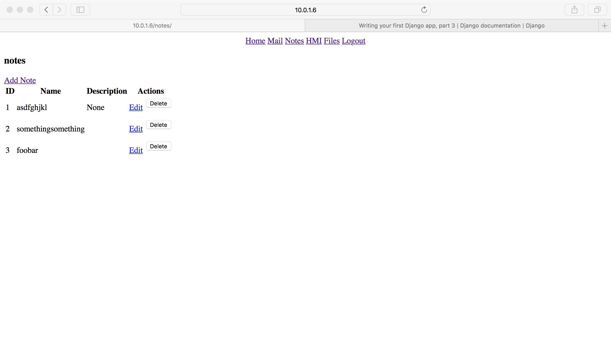611x364 pixels.
Task: Open the Home link
Action: click(255, 41)
